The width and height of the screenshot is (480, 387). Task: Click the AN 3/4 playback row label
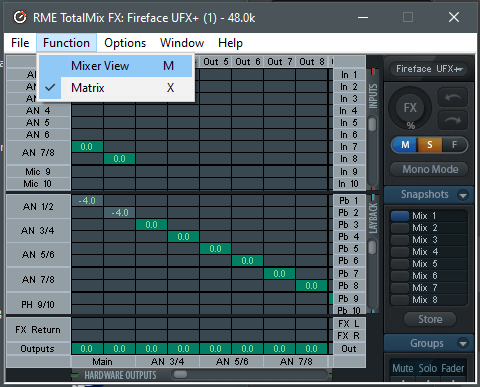tap(38, 231)
